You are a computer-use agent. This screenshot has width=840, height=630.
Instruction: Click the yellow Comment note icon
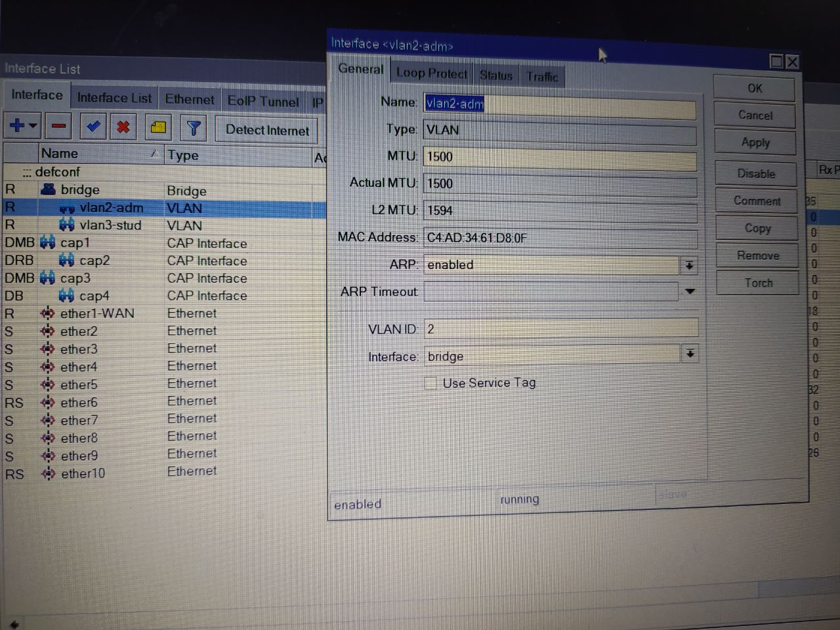158,127
